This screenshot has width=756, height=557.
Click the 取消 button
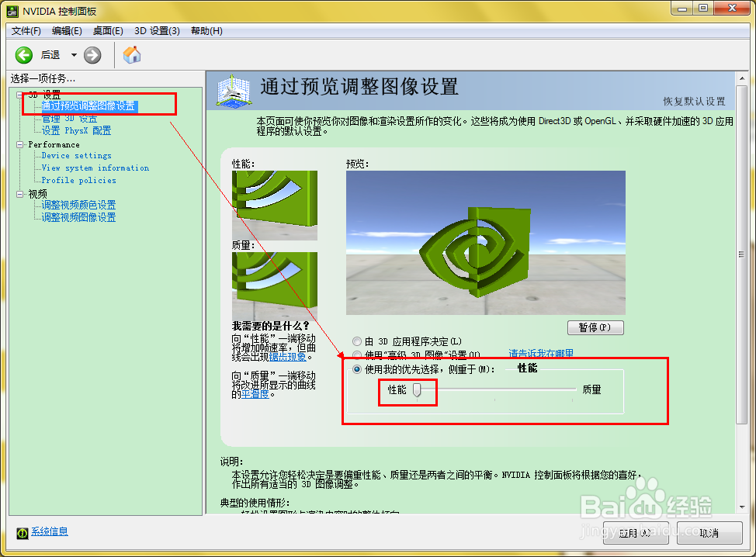pyautogui.click(x=709, y=533)
